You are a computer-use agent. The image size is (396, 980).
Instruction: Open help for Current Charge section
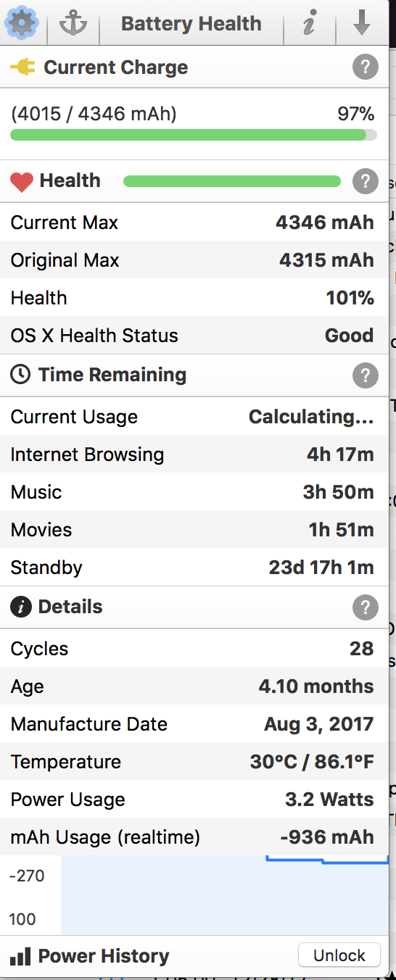pos(366,67)
